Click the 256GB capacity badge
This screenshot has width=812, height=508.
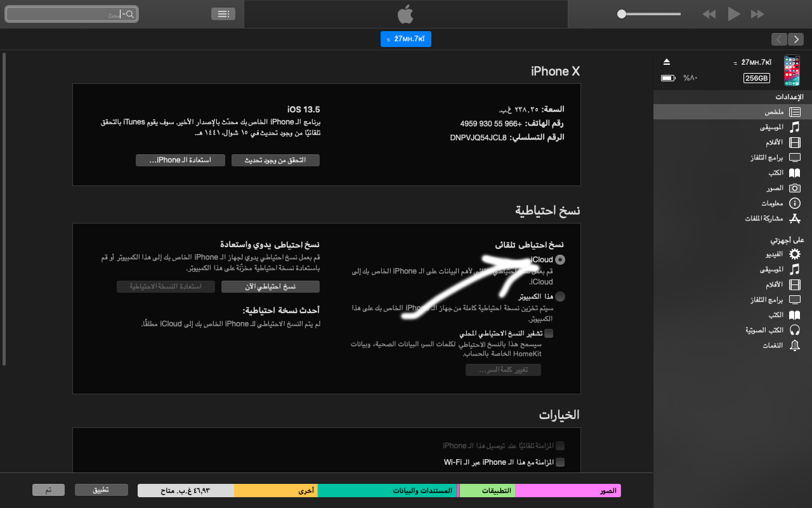point(757,78)
